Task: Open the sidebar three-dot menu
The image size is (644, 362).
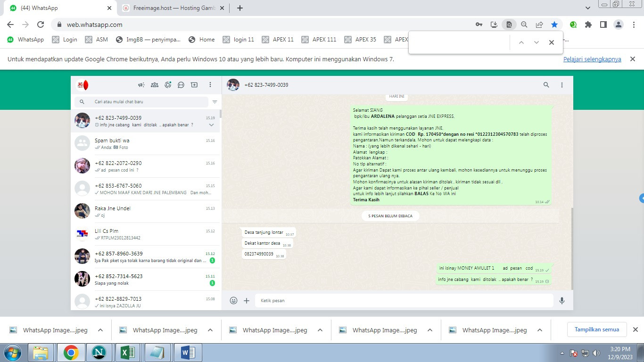Action: (210, 85)
